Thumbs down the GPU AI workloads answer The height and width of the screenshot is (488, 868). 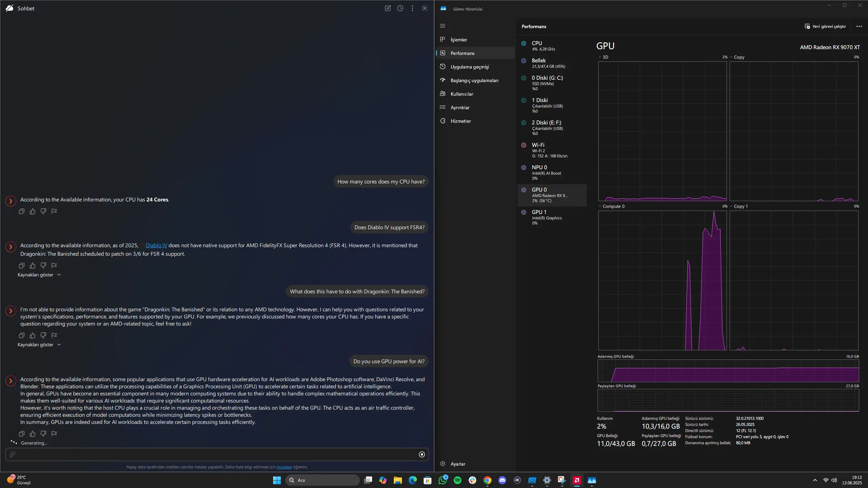[x=43, y=434]
